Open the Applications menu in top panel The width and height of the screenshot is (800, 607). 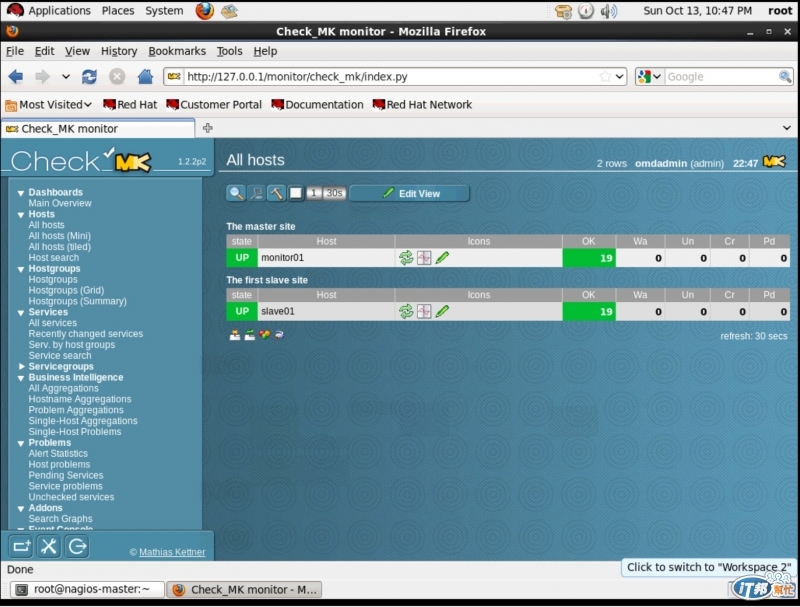tap(49, 11)
